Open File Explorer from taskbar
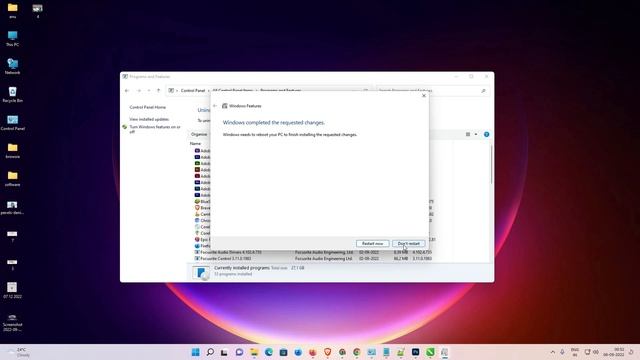640x360 pixels. pyautogui.click(x=254, y=352)
